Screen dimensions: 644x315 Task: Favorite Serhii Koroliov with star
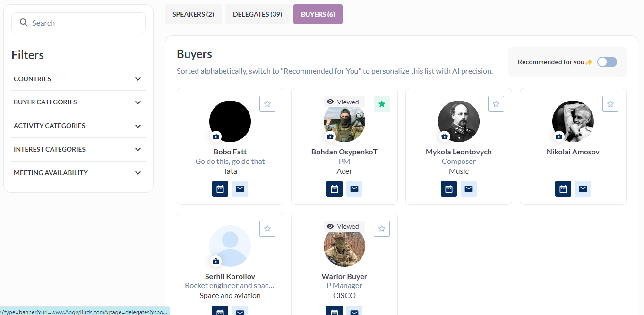click(267, 229)
